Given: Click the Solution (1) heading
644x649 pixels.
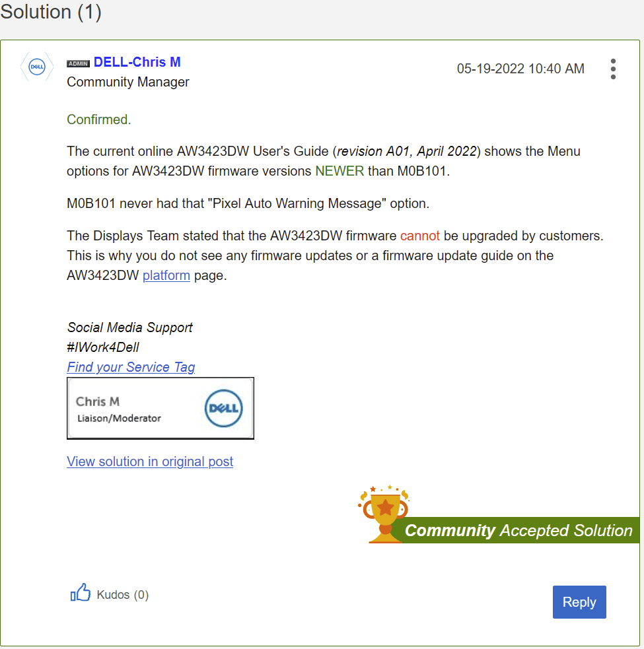Looking at the screenshot, I should pyautogui.click(x=51, y=12).
